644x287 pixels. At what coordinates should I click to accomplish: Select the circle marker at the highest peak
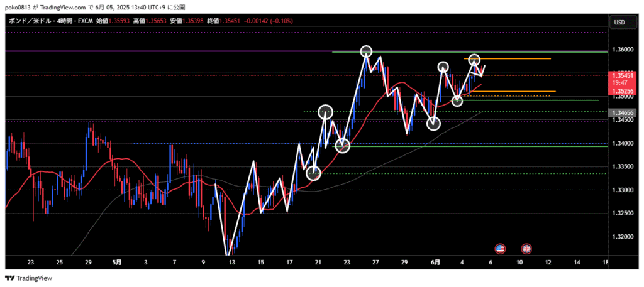[x=367, y=51]
